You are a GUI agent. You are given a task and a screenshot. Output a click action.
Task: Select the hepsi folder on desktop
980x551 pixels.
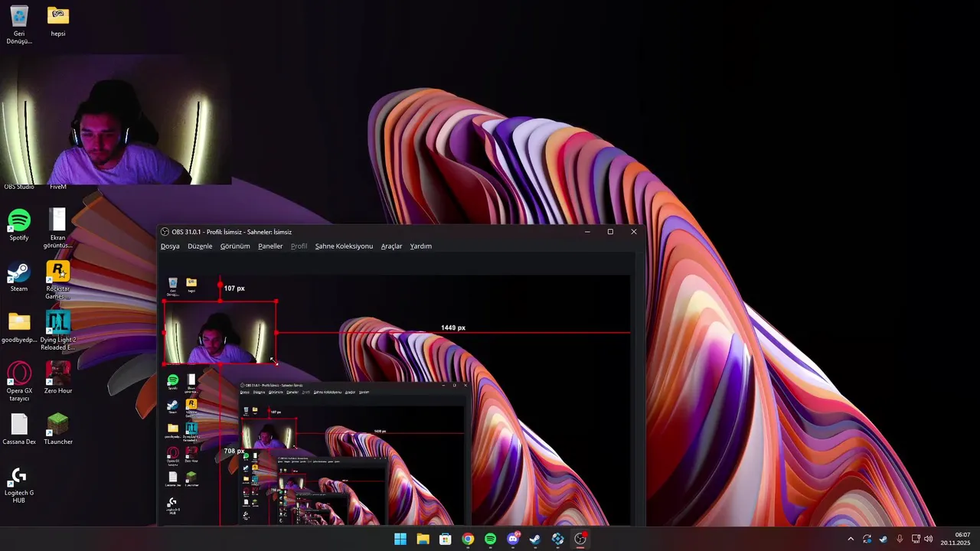(x=58, y=21)
